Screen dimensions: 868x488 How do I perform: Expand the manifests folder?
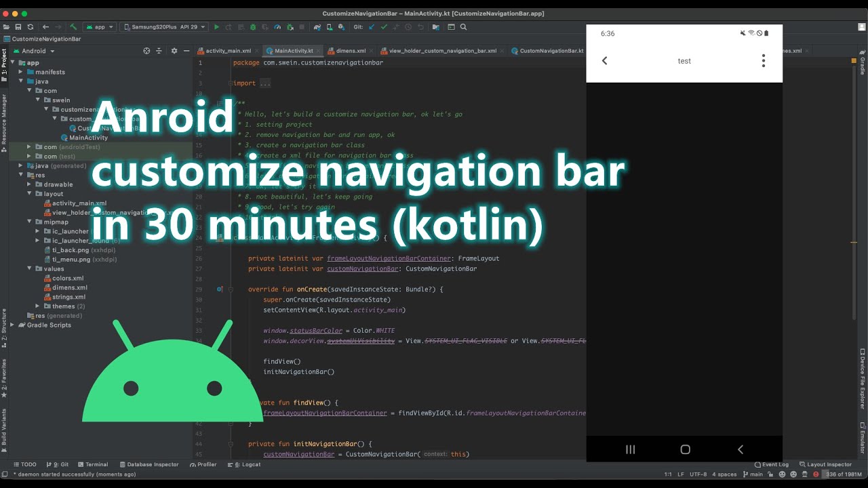pos(20,72)
